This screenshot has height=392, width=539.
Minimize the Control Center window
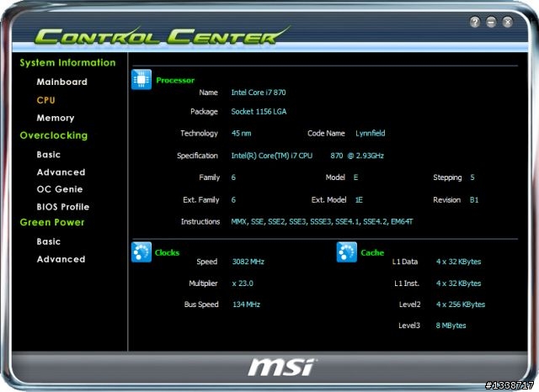pyautogui.click(x=491, y=22)
